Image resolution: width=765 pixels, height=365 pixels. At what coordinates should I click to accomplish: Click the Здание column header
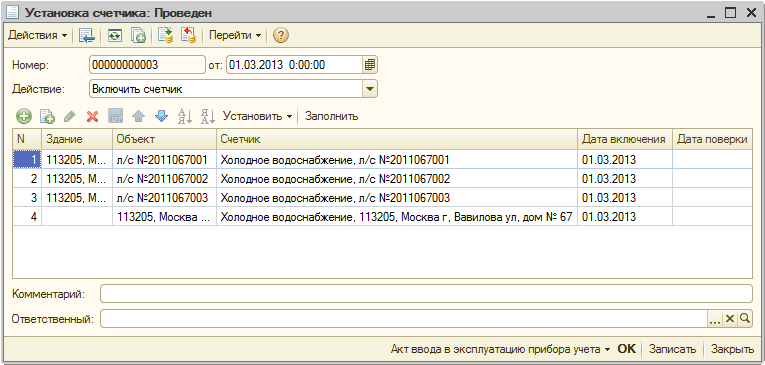point(77,139)
